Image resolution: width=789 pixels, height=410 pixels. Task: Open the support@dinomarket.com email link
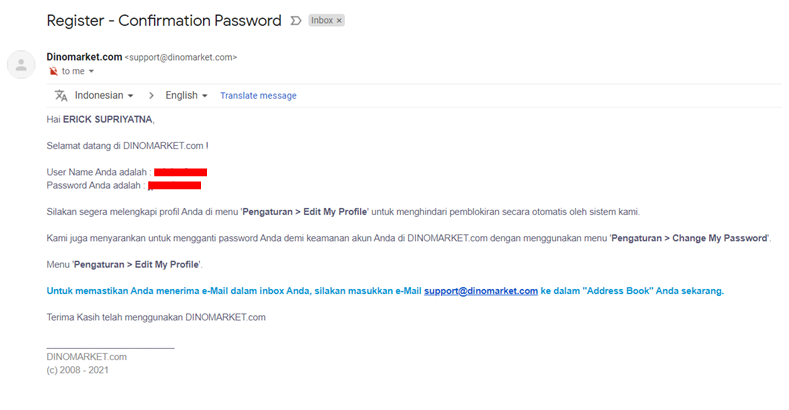pyautogui.click(x=481, y=291)
